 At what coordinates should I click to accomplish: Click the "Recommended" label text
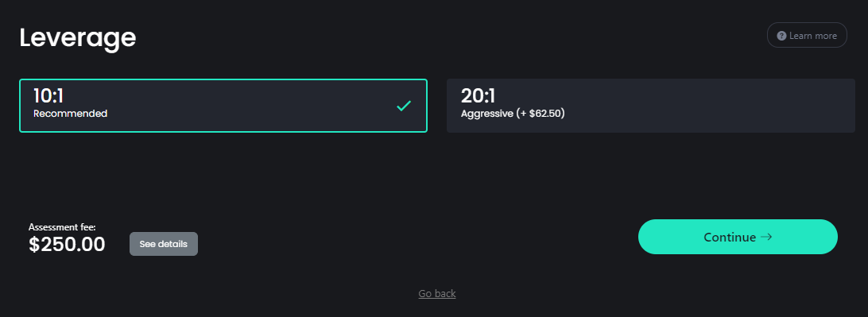pyautogui.click(x=70, y=114)
